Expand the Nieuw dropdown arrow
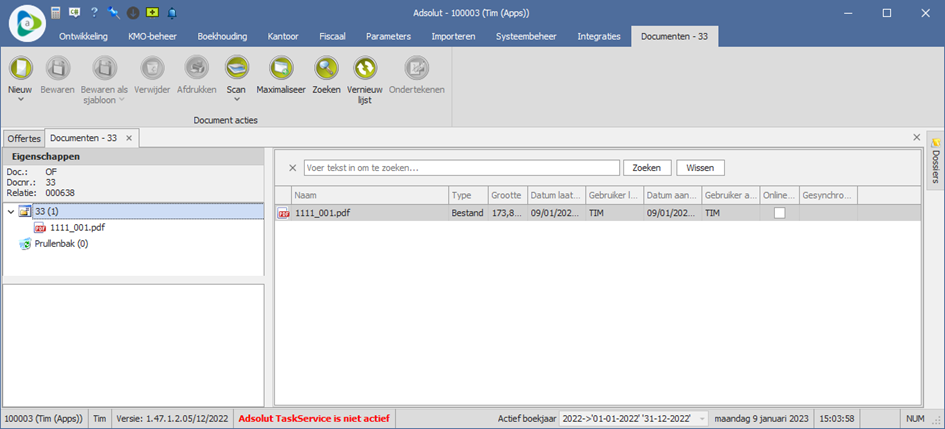 pos(20,100)
